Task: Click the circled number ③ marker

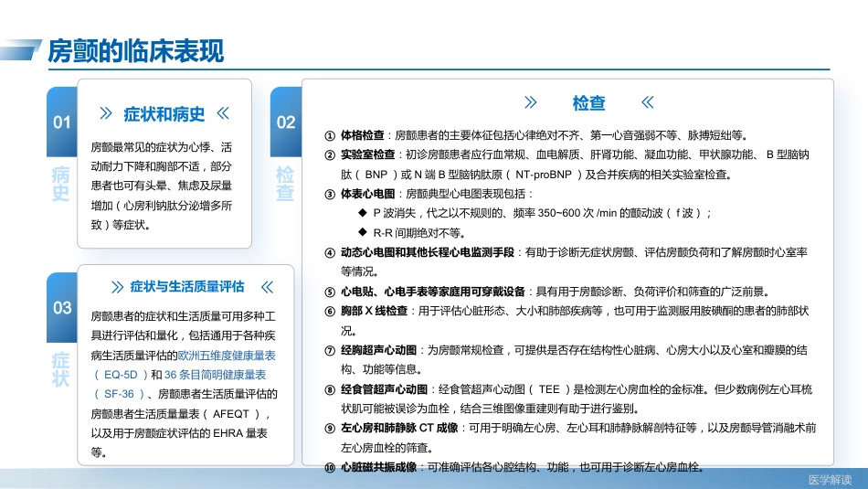Action: coord(330,195)
